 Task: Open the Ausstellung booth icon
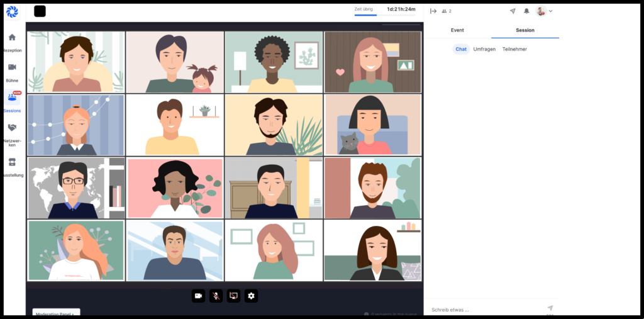[12, 162]
